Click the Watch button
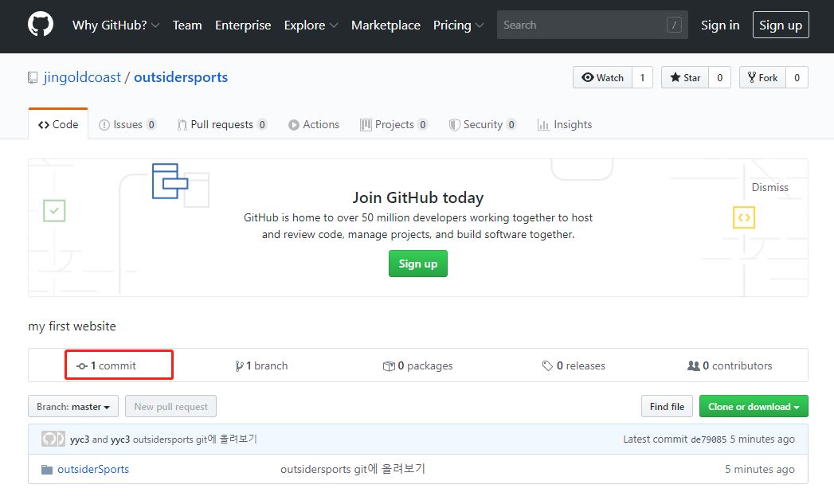This screenshot has width=834, height=504. (603, 77)
